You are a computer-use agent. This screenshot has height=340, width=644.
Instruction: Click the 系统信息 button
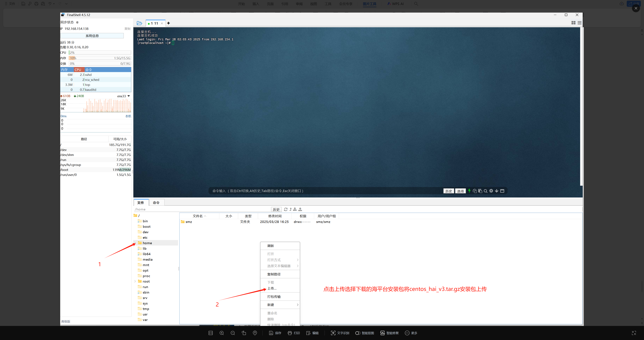tap(92, 36)
